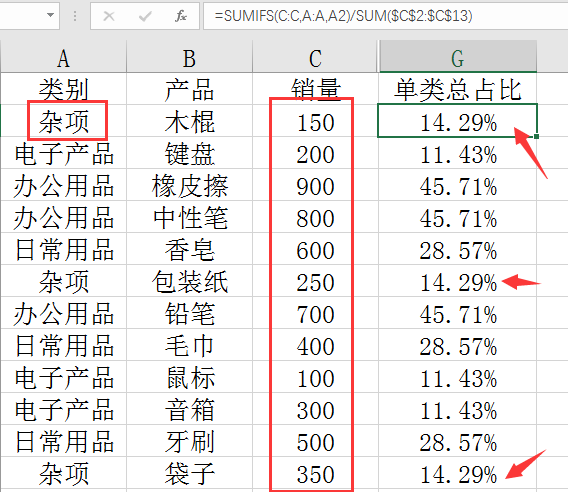
Task: Select the 电子产品 category cell beside 键盘
Action: 63,153
